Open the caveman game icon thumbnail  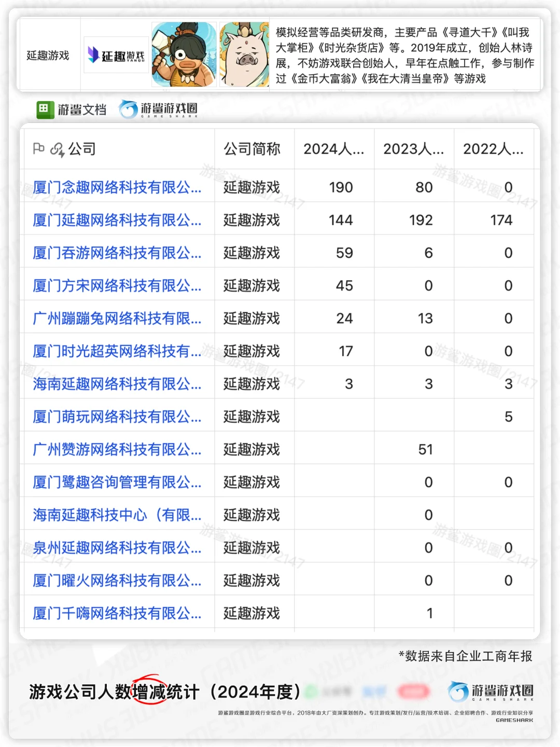tap(184, 54)
